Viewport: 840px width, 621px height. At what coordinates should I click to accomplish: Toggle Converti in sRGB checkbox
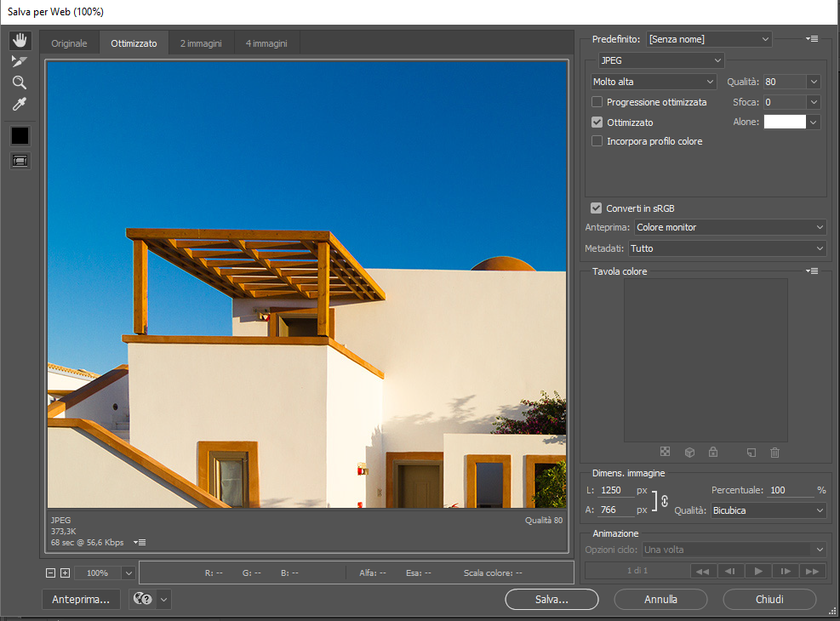coord(597,208)
